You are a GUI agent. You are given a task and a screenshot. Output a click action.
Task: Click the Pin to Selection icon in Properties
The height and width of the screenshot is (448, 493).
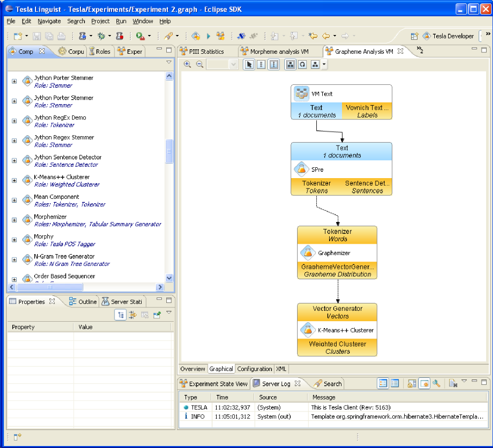pos(157,315)
